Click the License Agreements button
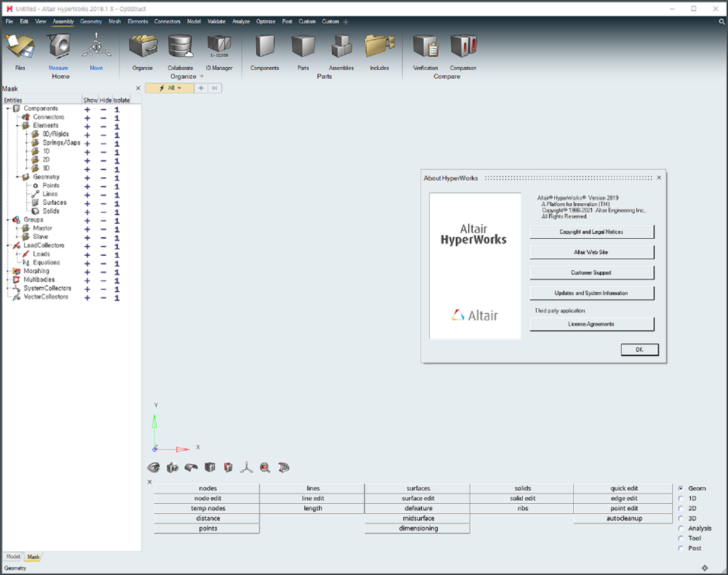 pyautogui.click(x=592, y=324)
